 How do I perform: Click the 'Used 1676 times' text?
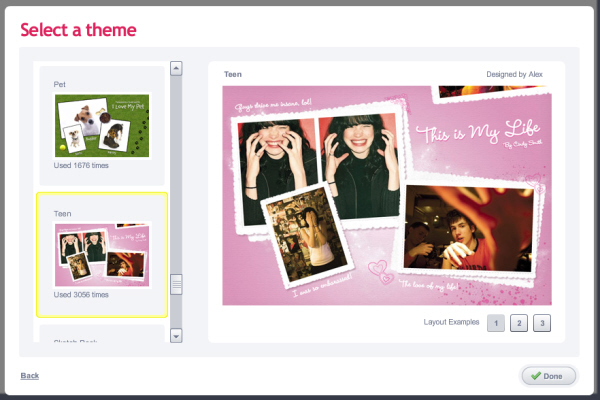click(81, 165)
